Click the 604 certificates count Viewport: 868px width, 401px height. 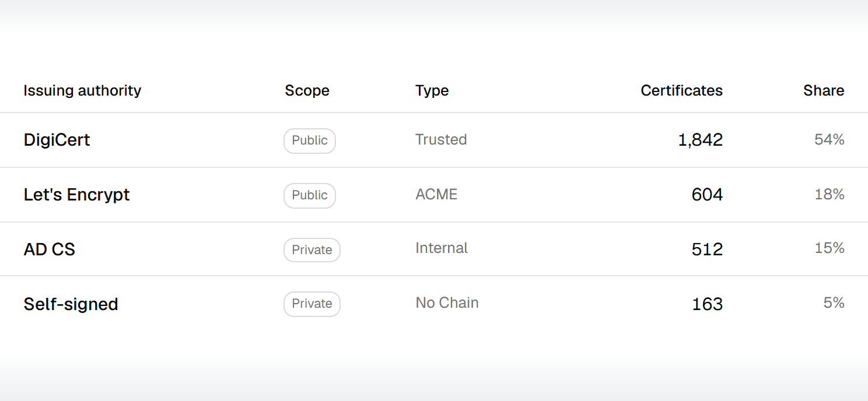coord(707,195)
